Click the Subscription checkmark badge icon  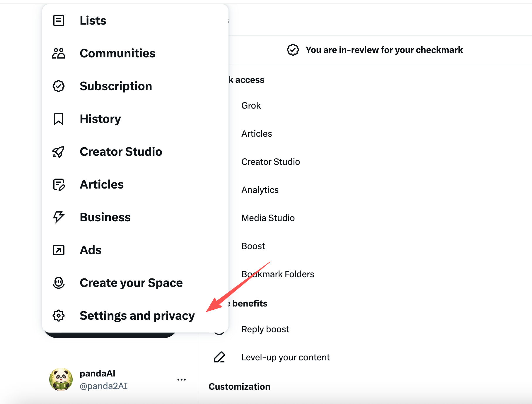(59, 86)
